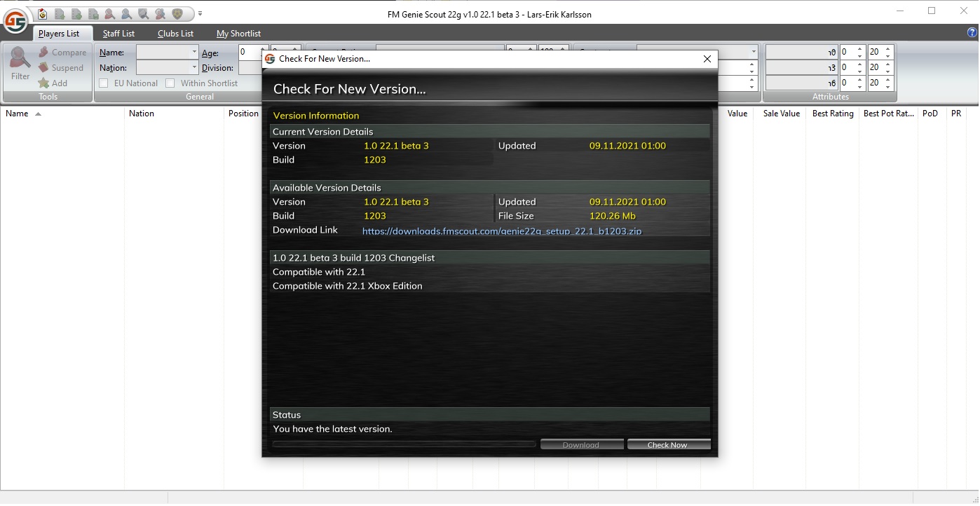Open help with the blue question icon
The height and width of the screenshot is (506, 980).
tap(972, 33)
